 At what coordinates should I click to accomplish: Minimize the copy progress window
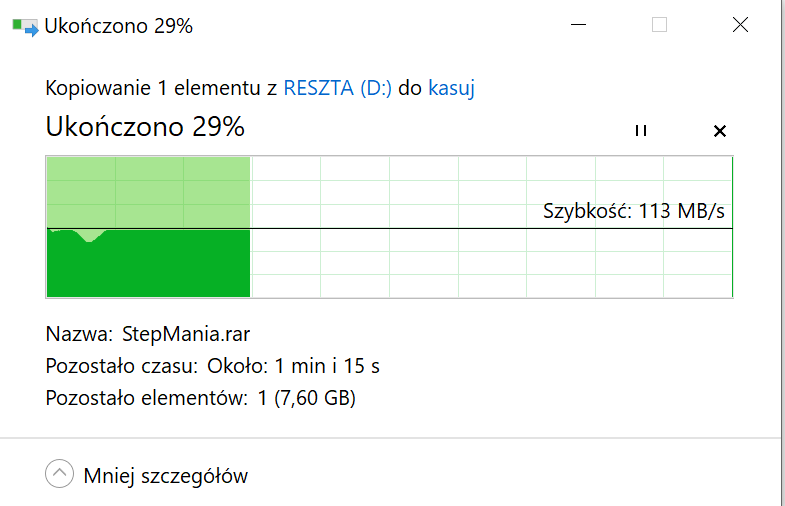coord(578,25)
